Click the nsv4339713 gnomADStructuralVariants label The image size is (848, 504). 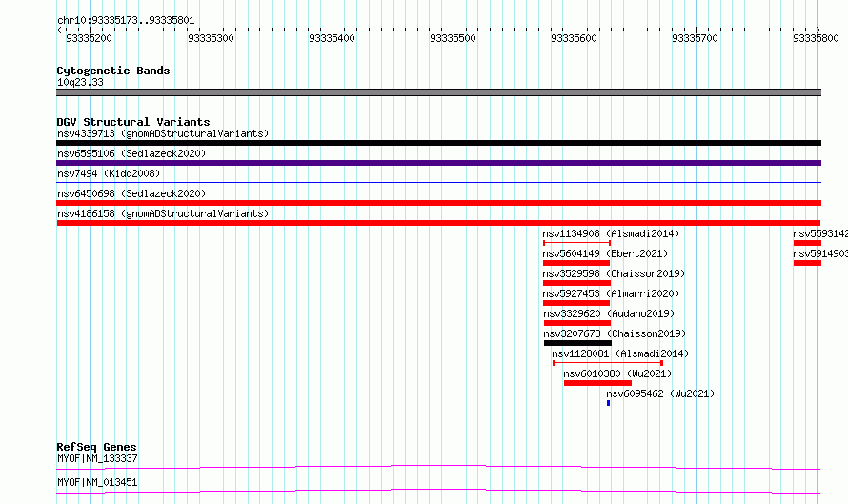pos(163,133)
